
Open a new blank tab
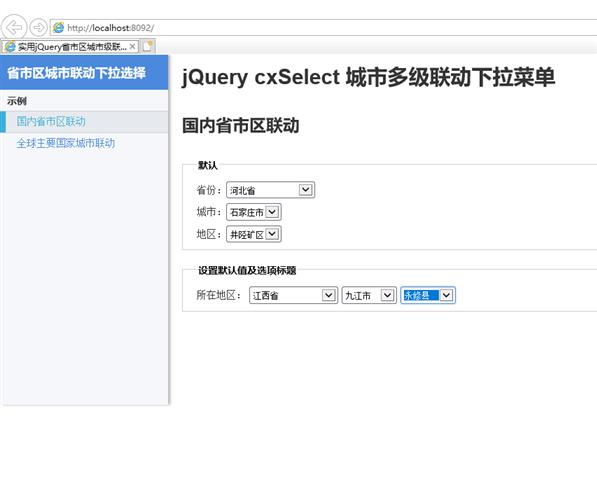click(x=148, y=46)
